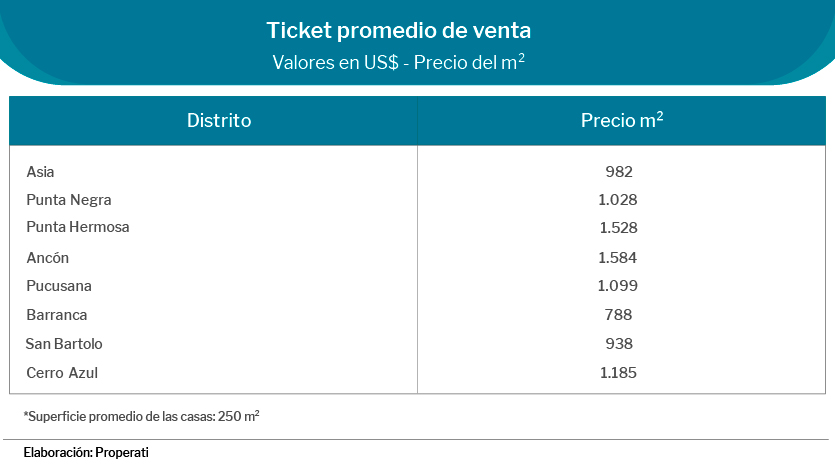The height and width of the screenshot is (465, 835).
Task: Select the 1.528 price cell
Action: (618, 228)
